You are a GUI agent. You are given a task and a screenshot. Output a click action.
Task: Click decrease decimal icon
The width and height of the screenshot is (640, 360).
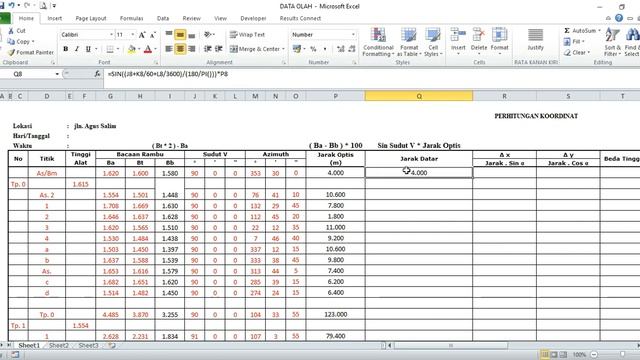(352, 49)
